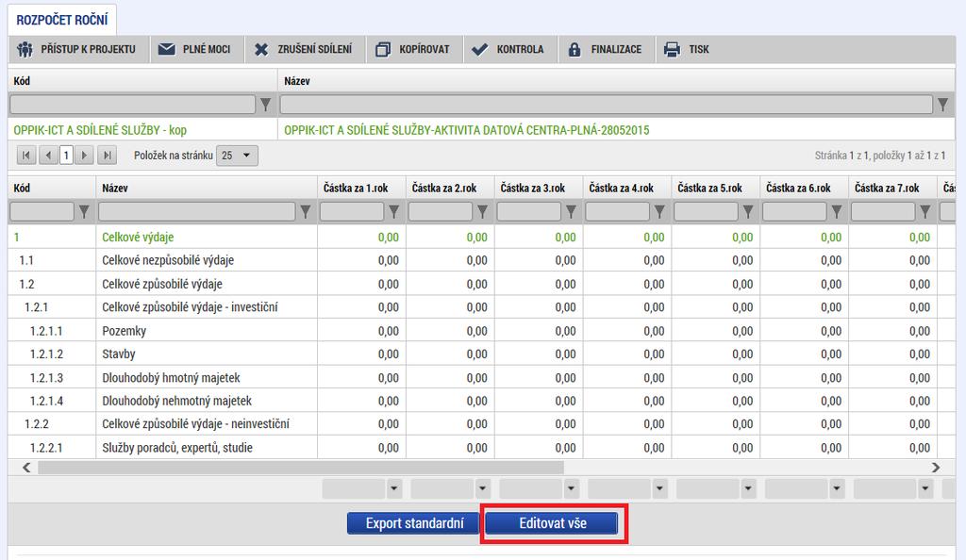Go to first page pager button
This screenshot has height=560, width=966.
pyautogui.click(x=25, y=156)
